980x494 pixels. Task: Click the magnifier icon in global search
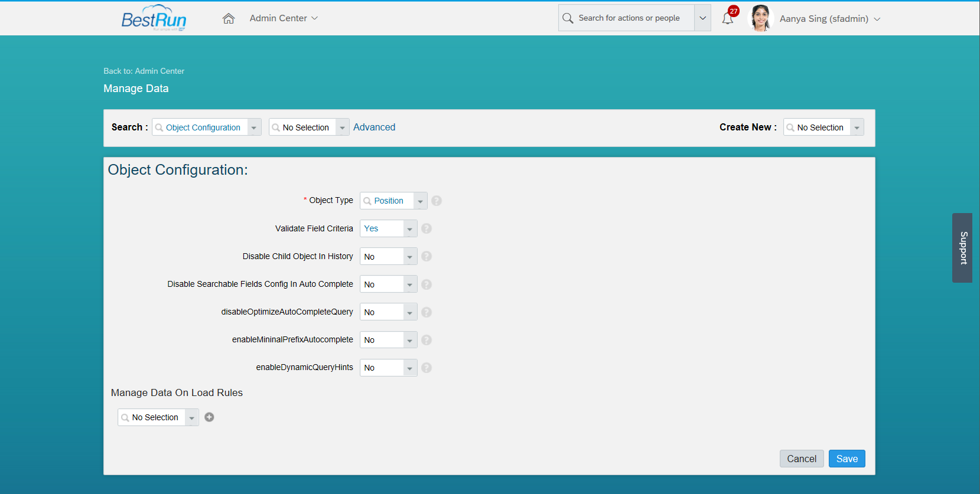pos(568,18)
